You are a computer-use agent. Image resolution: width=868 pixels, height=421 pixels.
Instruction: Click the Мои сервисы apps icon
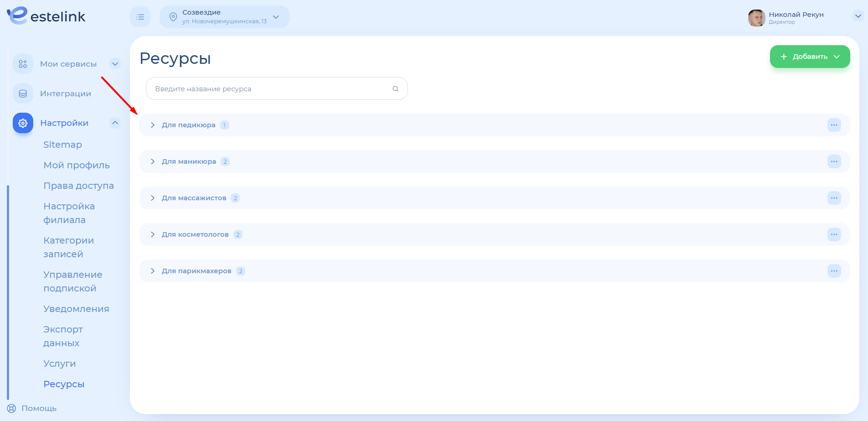23,64
